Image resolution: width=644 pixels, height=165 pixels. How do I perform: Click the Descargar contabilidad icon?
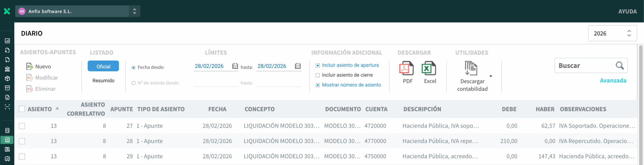click(x=471, y=69)
